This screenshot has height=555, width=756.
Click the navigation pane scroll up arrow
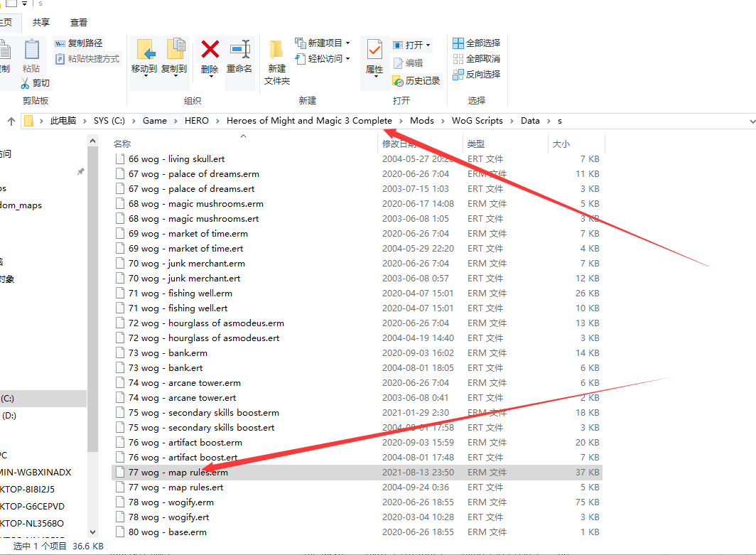tap(92, 141)
